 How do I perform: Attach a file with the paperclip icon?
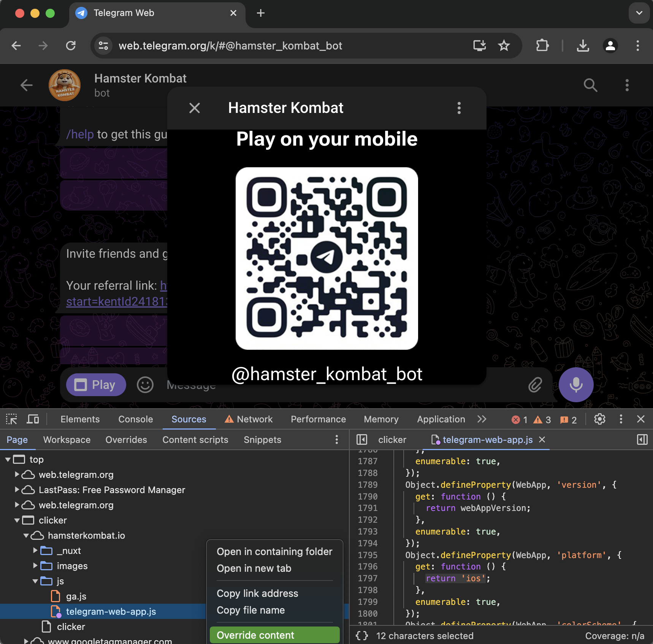[535, 385]
